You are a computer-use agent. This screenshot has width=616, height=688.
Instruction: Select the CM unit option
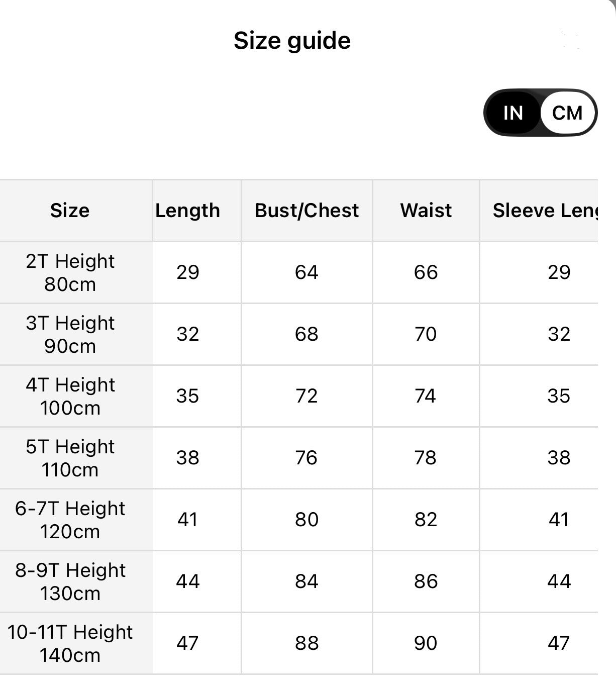568,113
